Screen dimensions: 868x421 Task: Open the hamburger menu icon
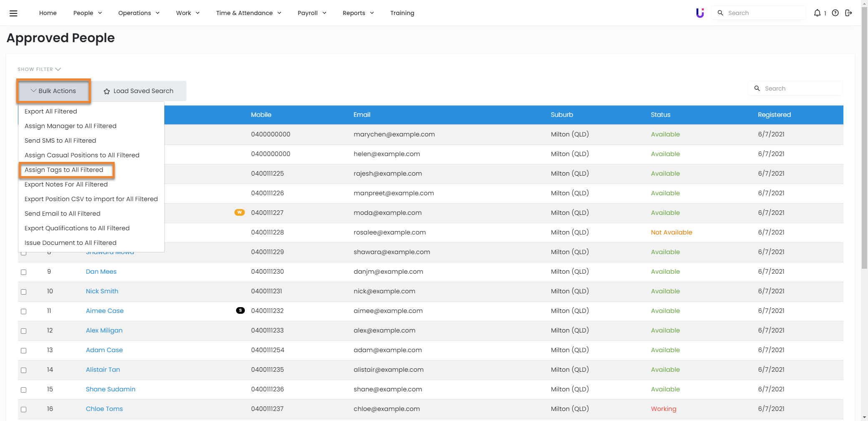tap(13, 13)
